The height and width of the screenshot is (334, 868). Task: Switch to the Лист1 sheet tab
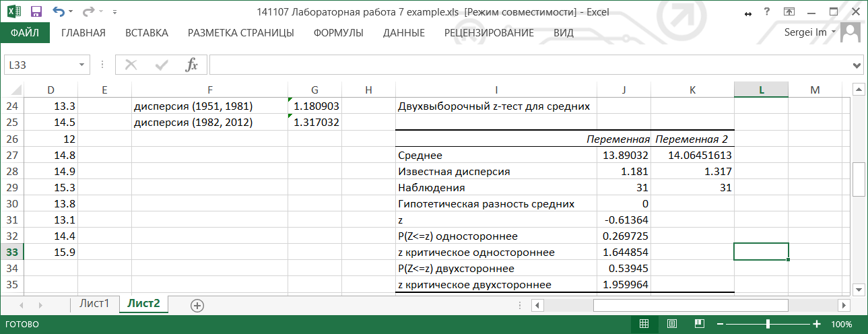[94, 304]
